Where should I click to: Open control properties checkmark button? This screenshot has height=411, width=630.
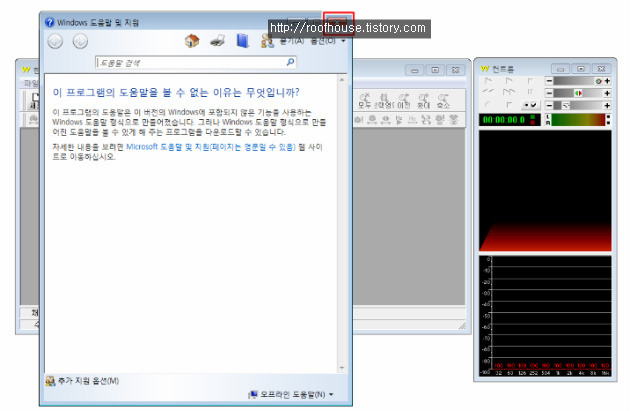(530, 105)
